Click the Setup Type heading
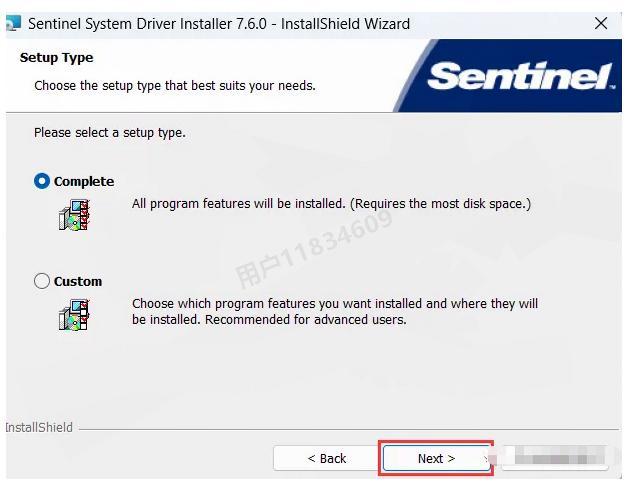The height and width of the screenshot is (492, 628). pyautogui.click(x=56, y=58)
